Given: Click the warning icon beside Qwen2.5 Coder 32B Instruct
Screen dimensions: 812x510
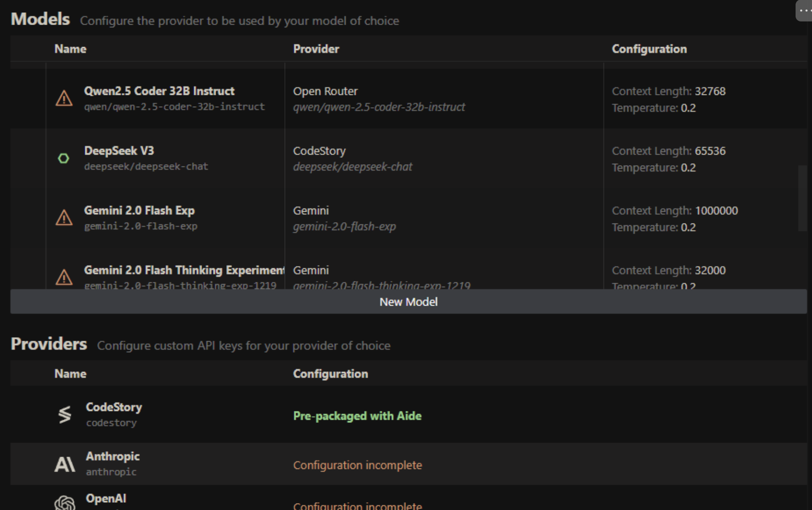Looking at the screenshot, I should click(x=64, y=98).
